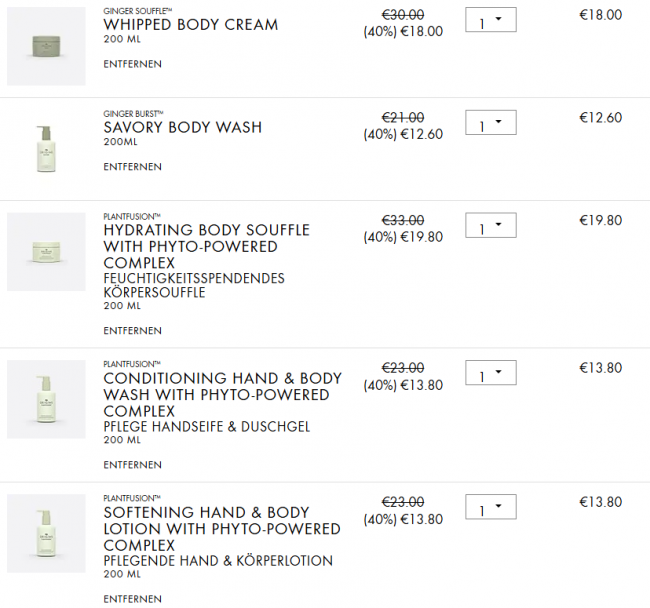Open the Whipped Body Cream product title
The width and height of the screenshot is (650, 608).
(x=190, y=25)
